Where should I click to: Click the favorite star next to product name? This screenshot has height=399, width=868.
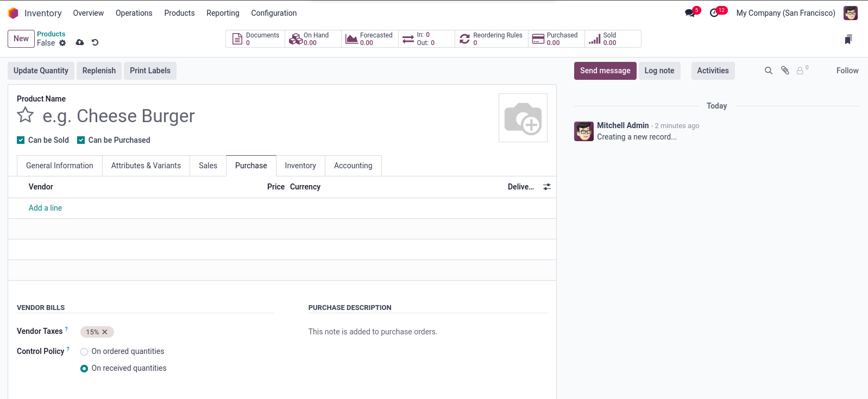[x=26, y=115]
